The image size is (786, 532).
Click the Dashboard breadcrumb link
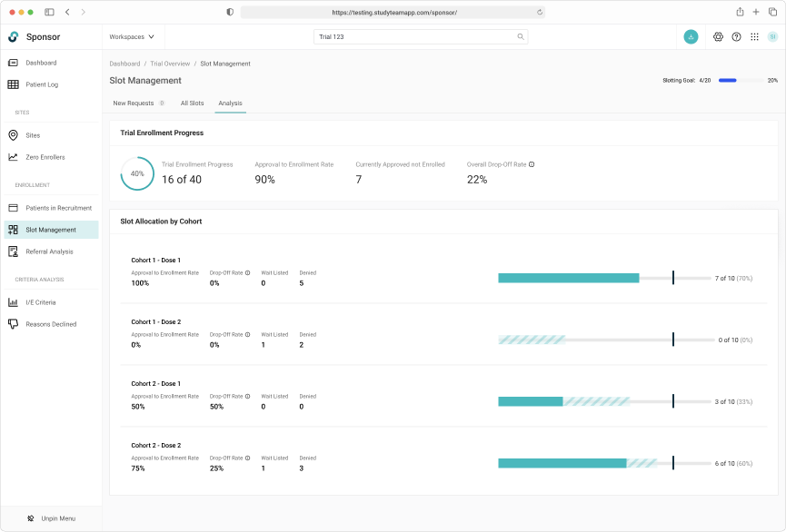tap(124, 64)
